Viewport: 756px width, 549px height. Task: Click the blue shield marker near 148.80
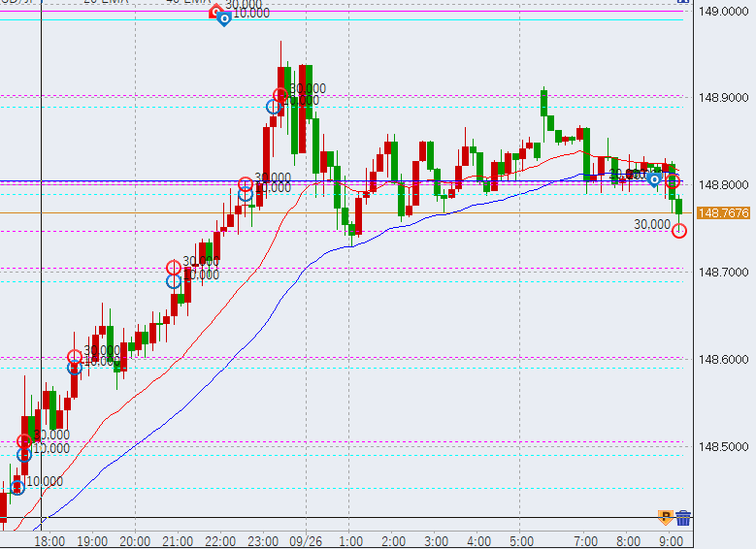click(655, 179)
